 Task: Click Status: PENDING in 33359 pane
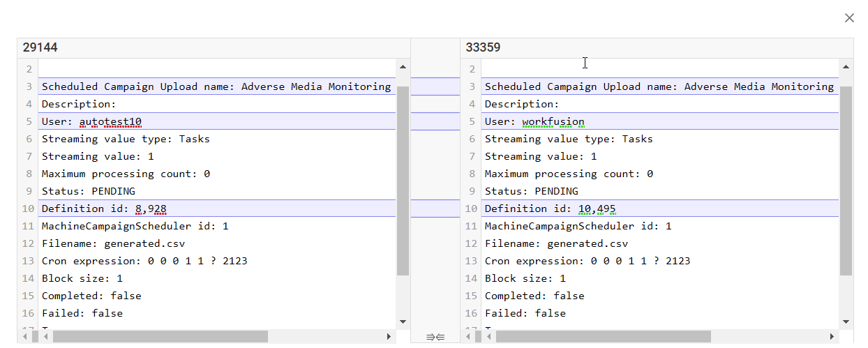(x=532, y=191)
